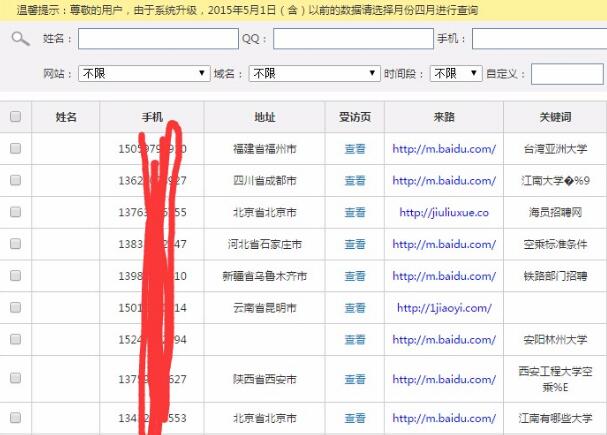607x435 pixels.
Task: Open the 网站 dropdown
Action: click(x=144, y=74)
